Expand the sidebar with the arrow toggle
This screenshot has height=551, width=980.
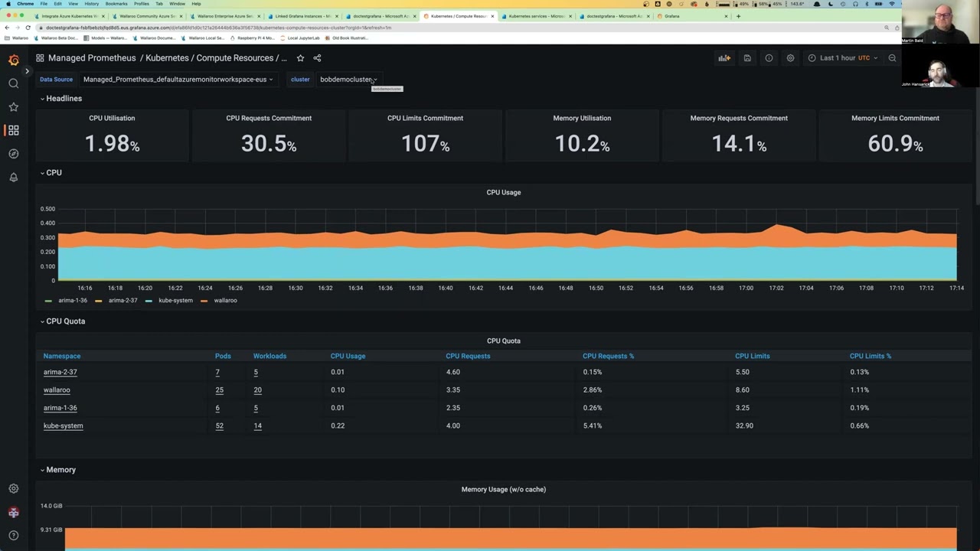click(27, 71)
